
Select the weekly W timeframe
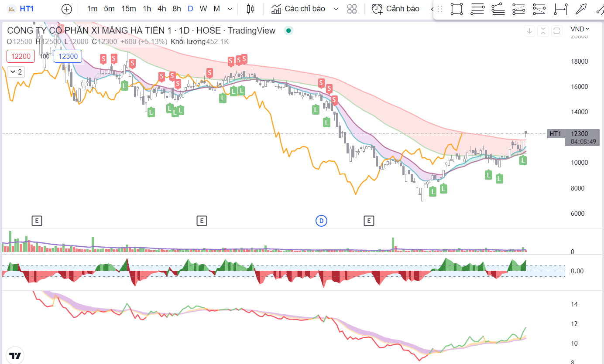(203, 9)
